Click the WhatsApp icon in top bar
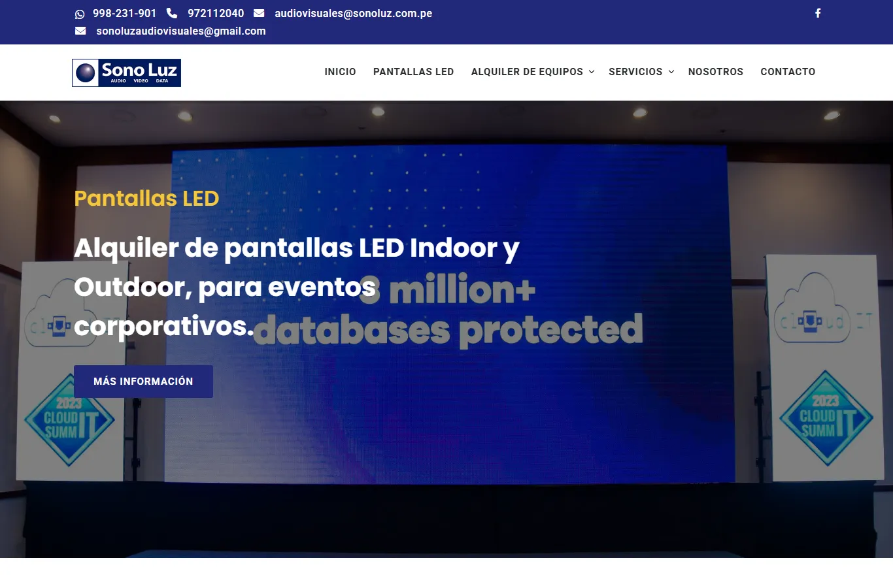The width and height of the screenshot is (893, 588). click(x=80, y=14)
